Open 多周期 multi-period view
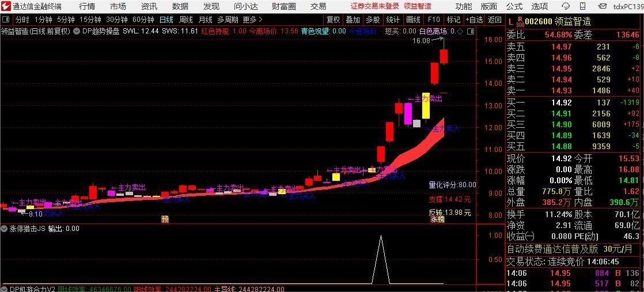 (x=228, y=20)
